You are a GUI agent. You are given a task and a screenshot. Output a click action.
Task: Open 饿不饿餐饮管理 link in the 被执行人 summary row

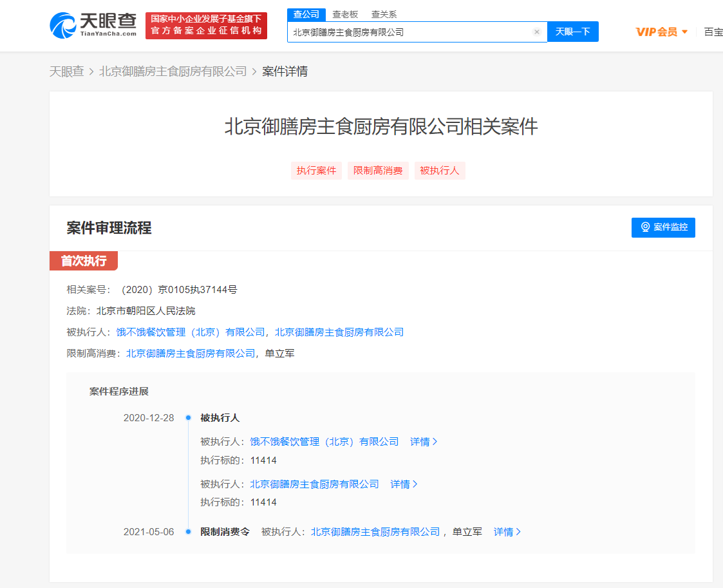[x=191, y=332]
